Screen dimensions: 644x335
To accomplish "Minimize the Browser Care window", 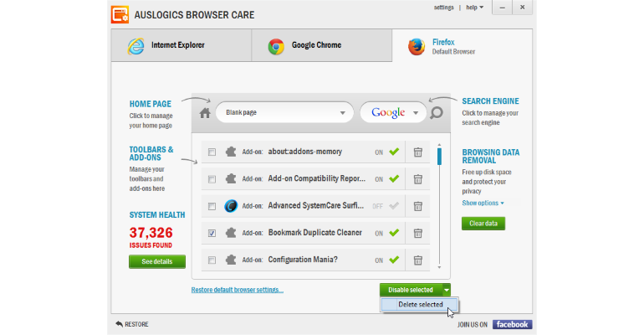I will [x=502, y=8].
